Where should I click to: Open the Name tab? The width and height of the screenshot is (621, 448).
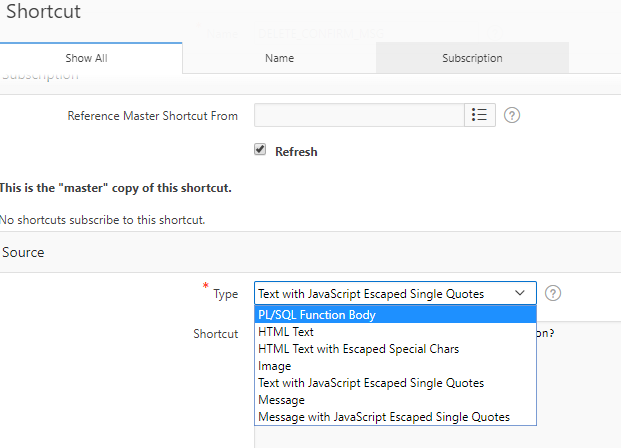[x=279, y=58]
